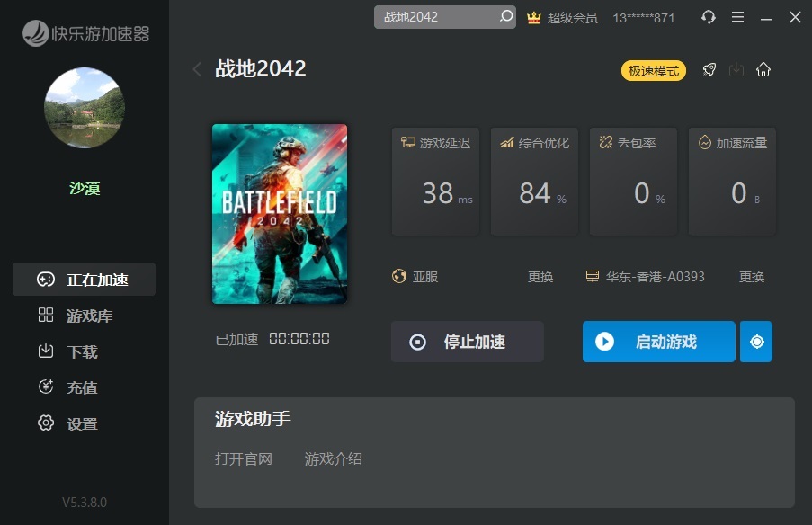Change region via 更换 next to 亚服

click(x=540, y=277)
